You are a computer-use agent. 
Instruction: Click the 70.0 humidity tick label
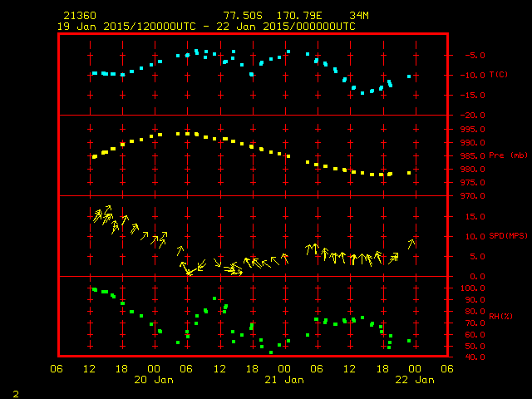click(475, 323)
